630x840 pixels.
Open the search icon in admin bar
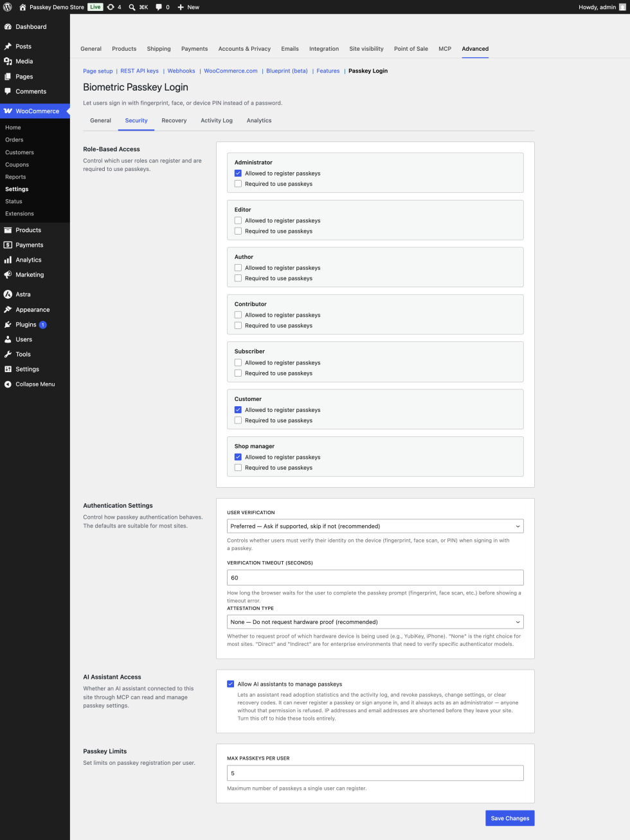pyautogui.click(x=132, y=7)
